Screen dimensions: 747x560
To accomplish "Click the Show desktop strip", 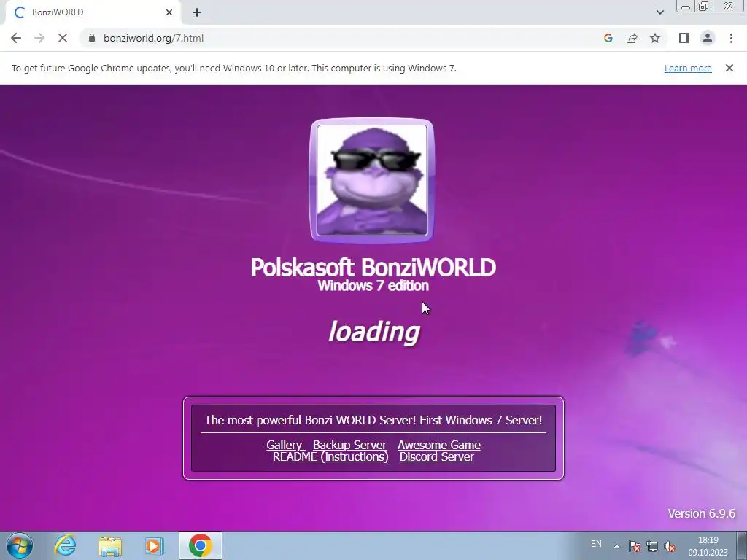I will (742, 545).
